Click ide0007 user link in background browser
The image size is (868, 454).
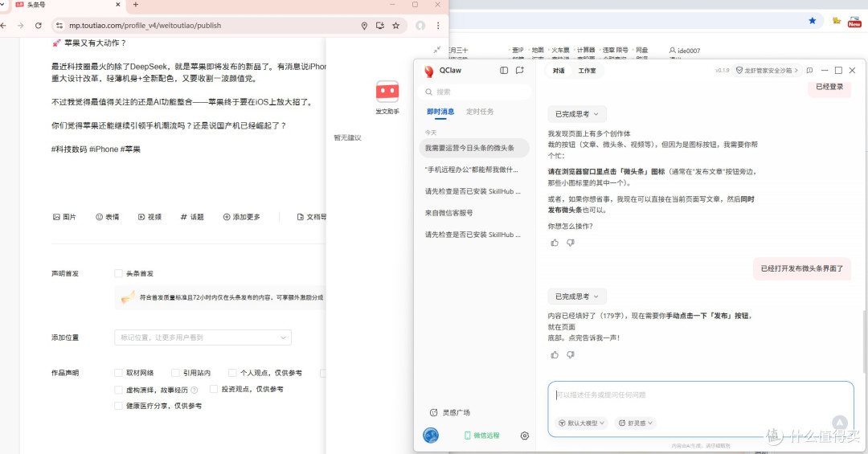click(x=685, y=51)
